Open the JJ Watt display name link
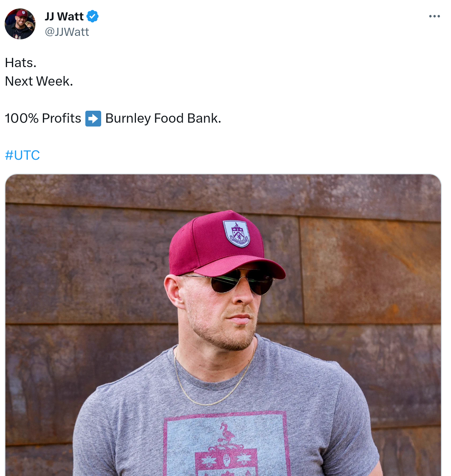The height and width of the screenshot is (476, 451). tap(64, 17)
